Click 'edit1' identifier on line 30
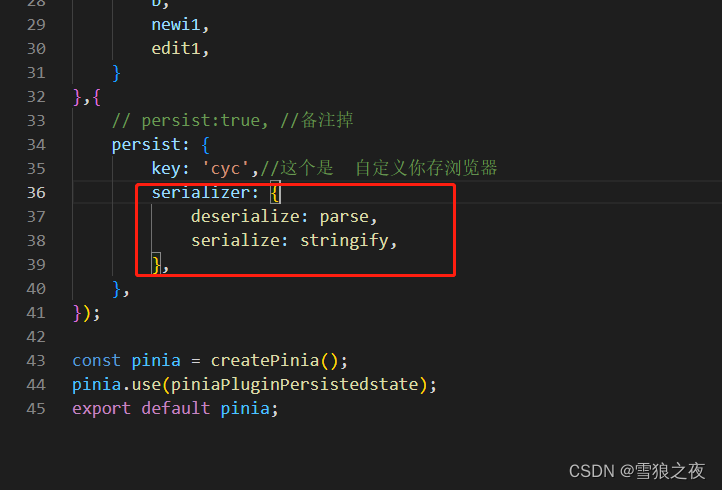 [x=176, y=48]
